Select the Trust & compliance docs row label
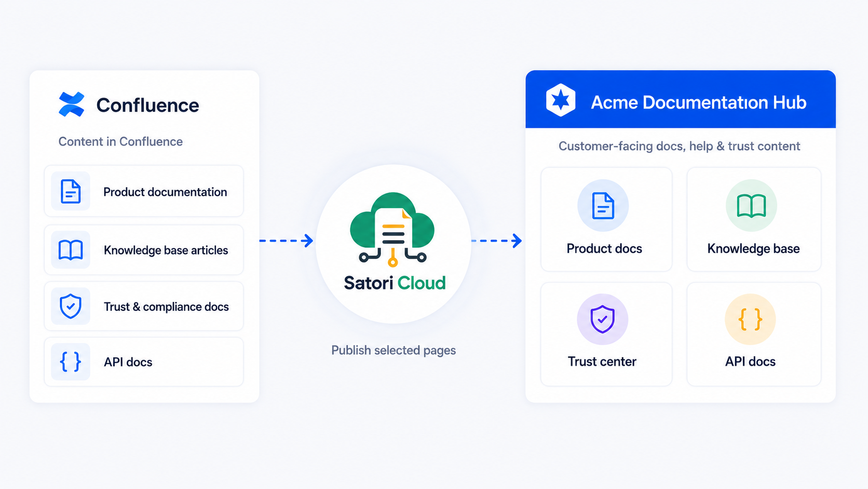The image size is (868, 489). coord(166,307)
